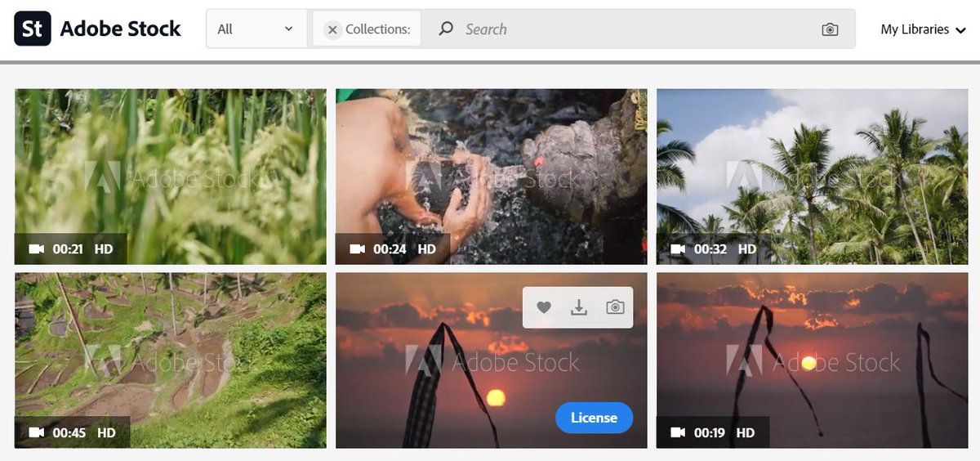Save the sunset video with heart icon

tap(544, 307)
